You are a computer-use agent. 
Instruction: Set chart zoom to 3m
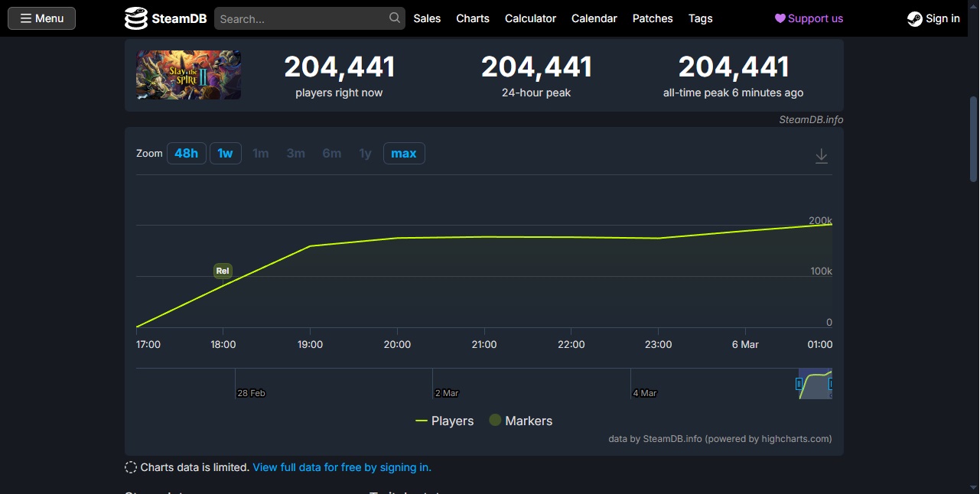pos(296,153)
